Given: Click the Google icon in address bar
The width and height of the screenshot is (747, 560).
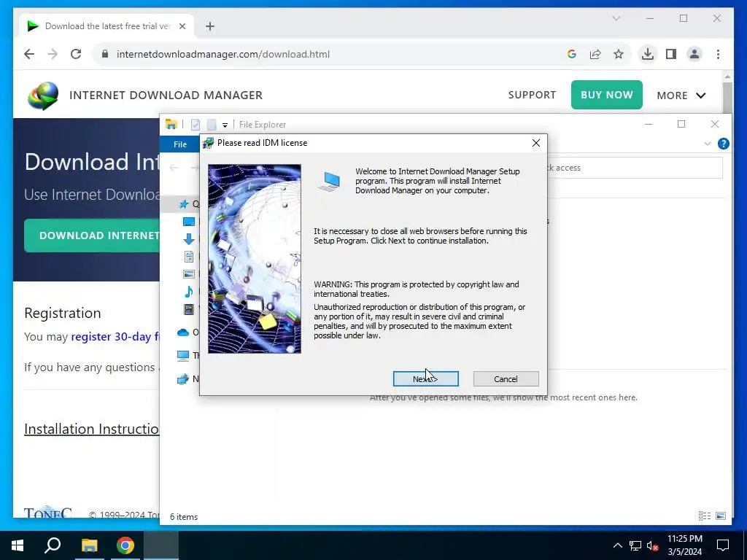Looking at the screenshot, I should pos(572,54).
